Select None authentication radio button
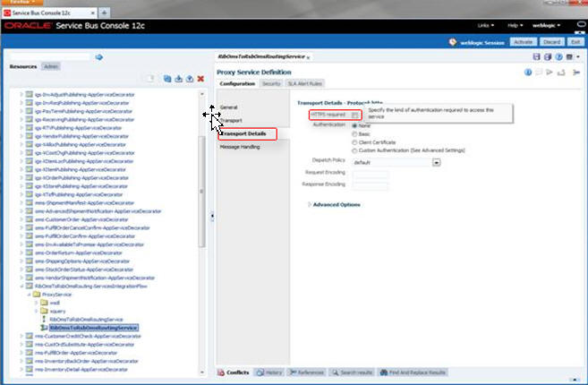 point(354,125)
